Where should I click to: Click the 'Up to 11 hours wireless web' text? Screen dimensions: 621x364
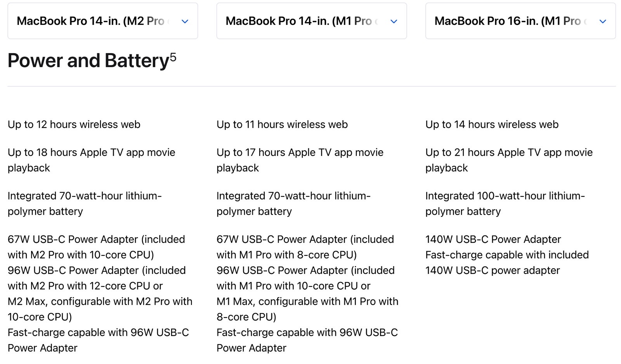(282, 125)
